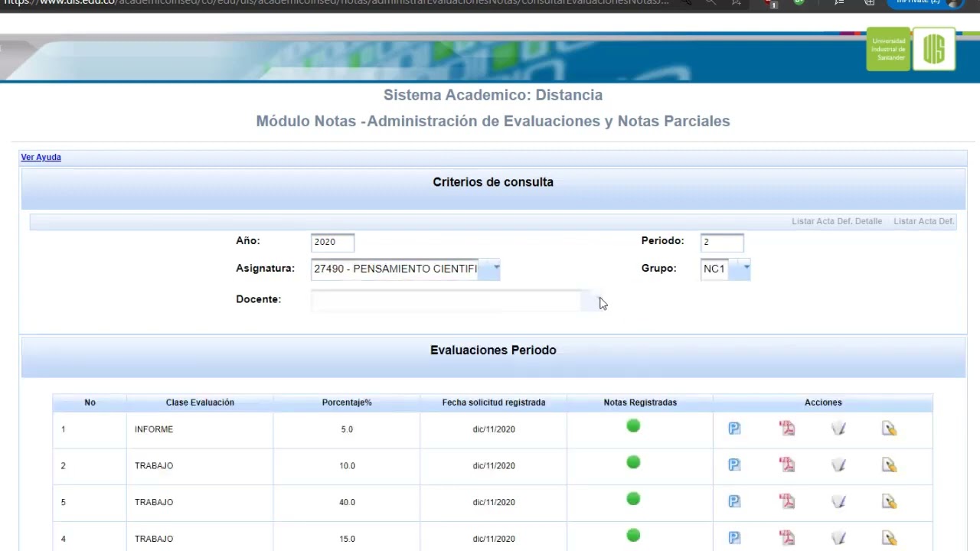Click the Acciones column header
This screenshot has width=980, height=551.
[823, 403]
